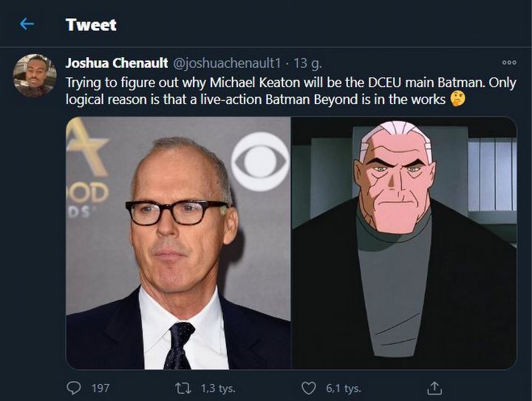532x401 pixels.
Task: Click the CBS eye logo in photo
Action: (x=259, y=161)
